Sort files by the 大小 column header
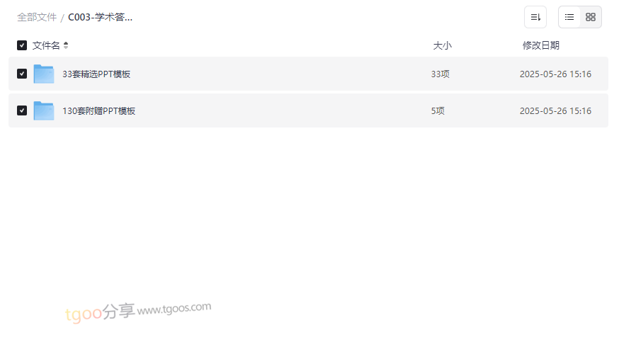The width and height of the screenshot is (619, 364). click(x=442, y=45)
